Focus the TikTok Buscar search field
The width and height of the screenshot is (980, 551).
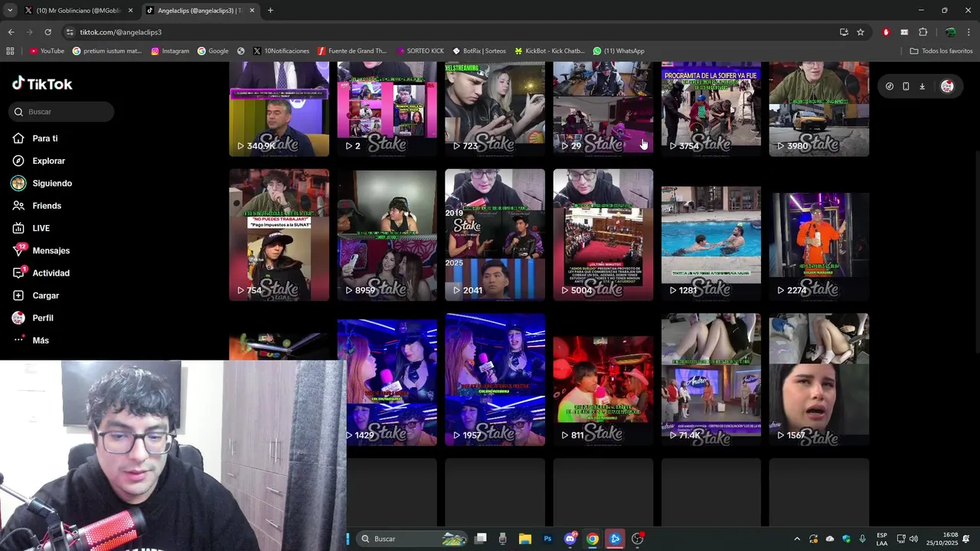62,112
